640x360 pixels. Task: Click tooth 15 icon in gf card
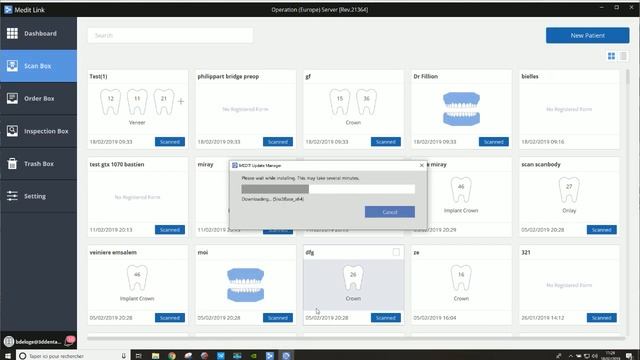tap(340, 102)
